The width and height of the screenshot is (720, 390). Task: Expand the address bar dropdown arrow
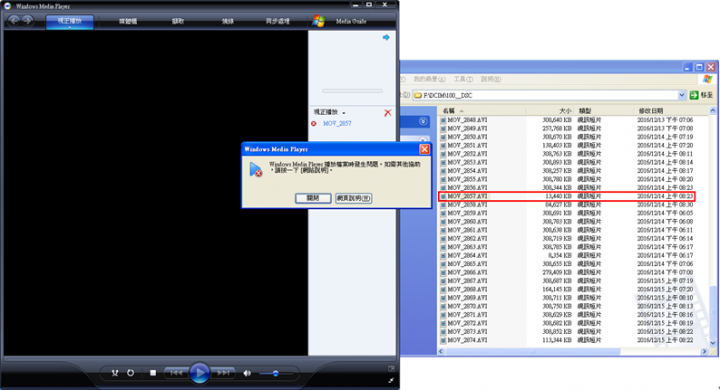682,95
